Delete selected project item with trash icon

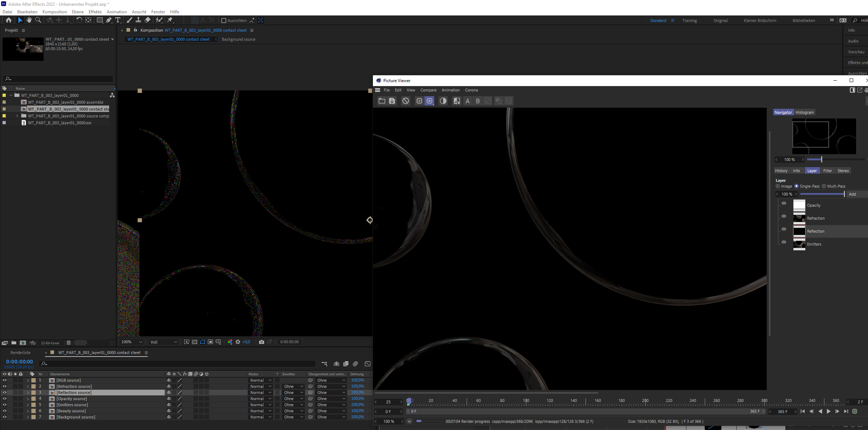click(x=68, y=342)
